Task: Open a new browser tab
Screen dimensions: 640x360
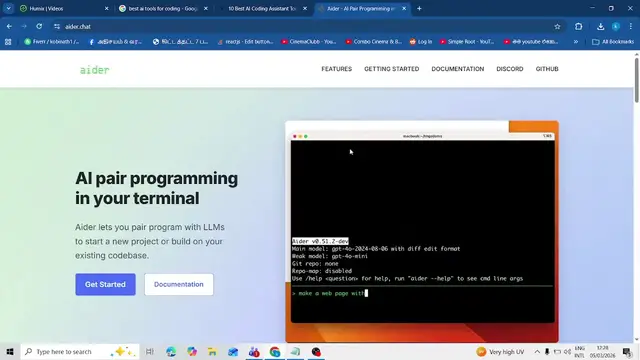Action: 419,9
